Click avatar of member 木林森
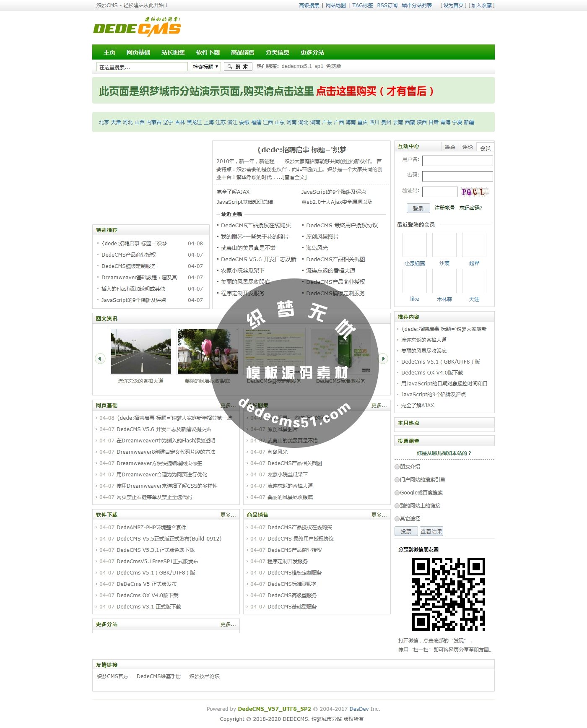 tap(444, 281)
